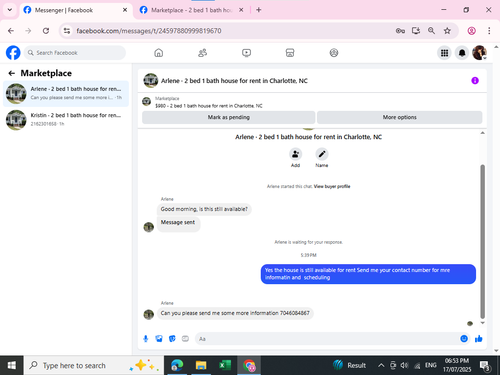Click the More options button
This screenshot has height=375, width=500.
(400, 117)
